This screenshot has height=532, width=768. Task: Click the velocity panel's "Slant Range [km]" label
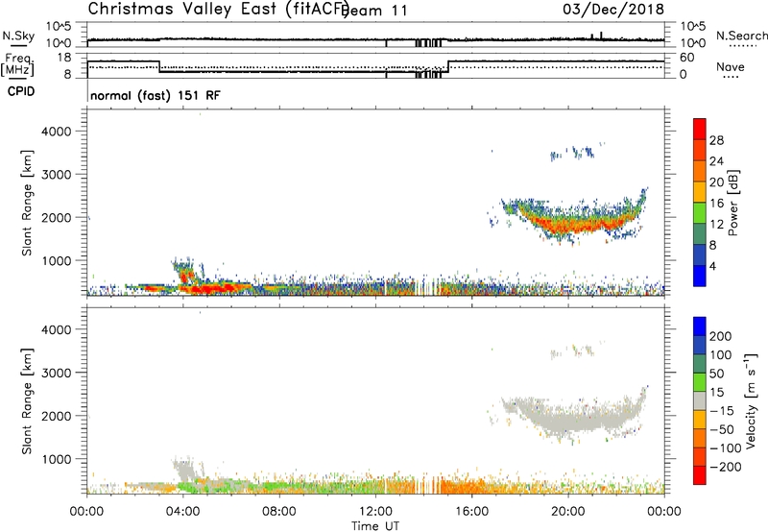(x=27, y=401)
